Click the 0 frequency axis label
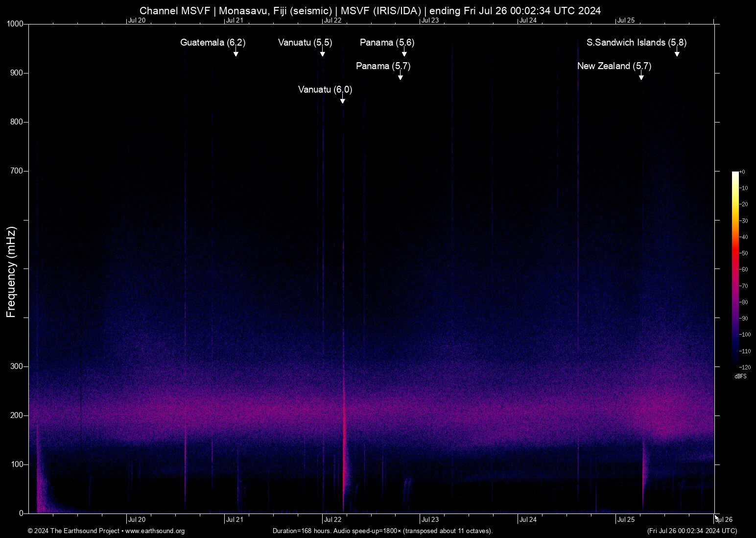This screenshot has width=756, height=538. pyautogui.click(x=22, y=514)
